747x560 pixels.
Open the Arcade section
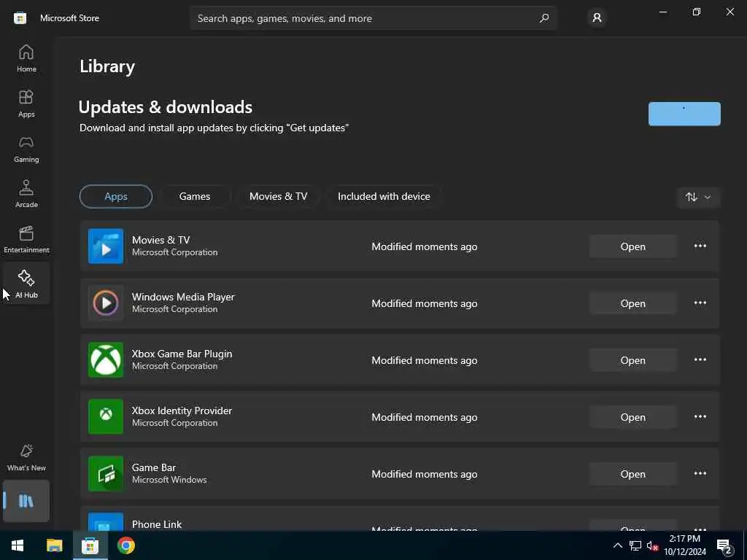pos(26,194)
